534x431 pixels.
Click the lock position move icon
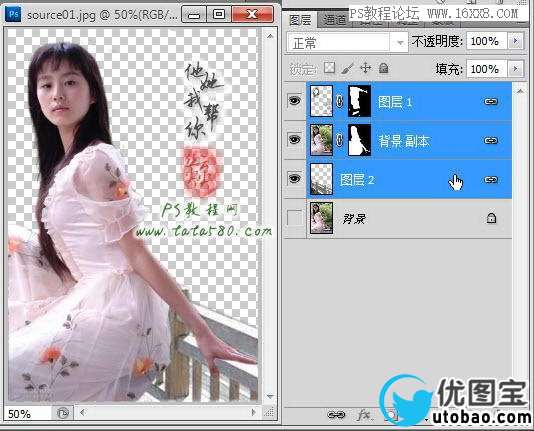click(365, 68)
